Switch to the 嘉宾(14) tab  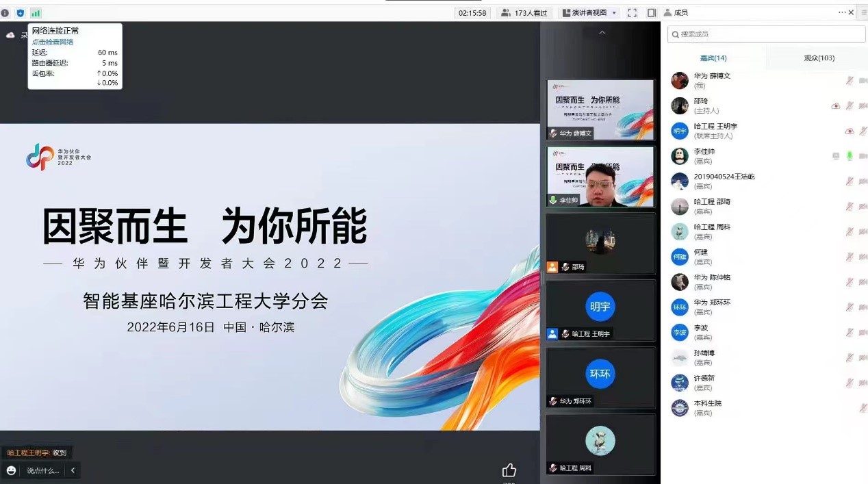click(x=713, y=58)
